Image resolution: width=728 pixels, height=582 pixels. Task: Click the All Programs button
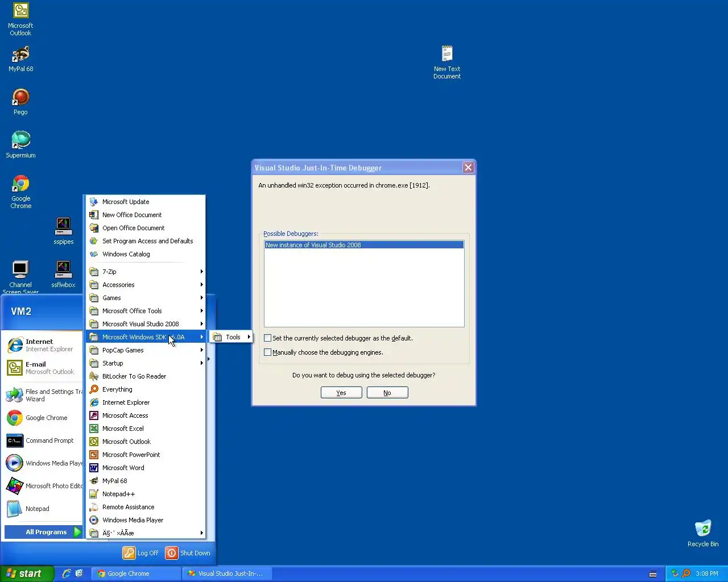[x=43, y=532]
